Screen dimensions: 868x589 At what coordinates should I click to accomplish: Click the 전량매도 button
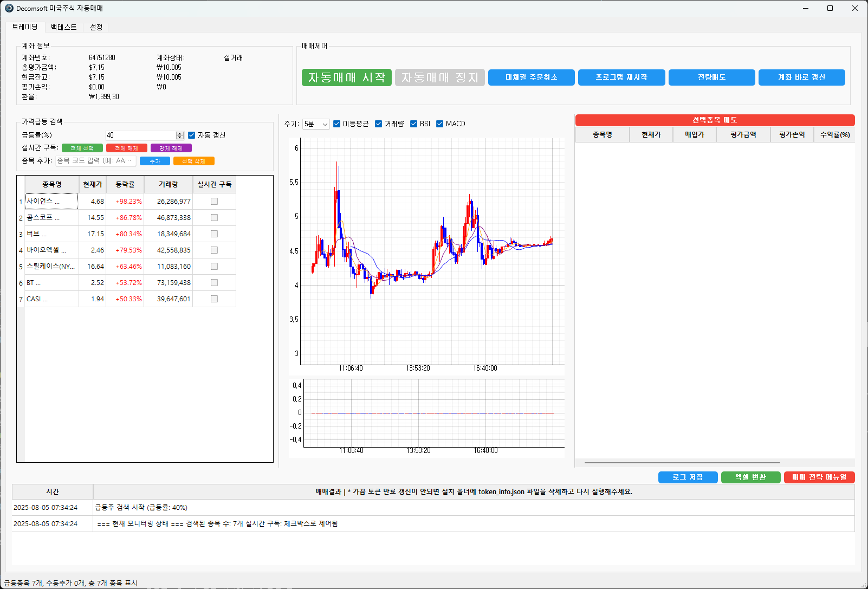[x=712, y=77]
